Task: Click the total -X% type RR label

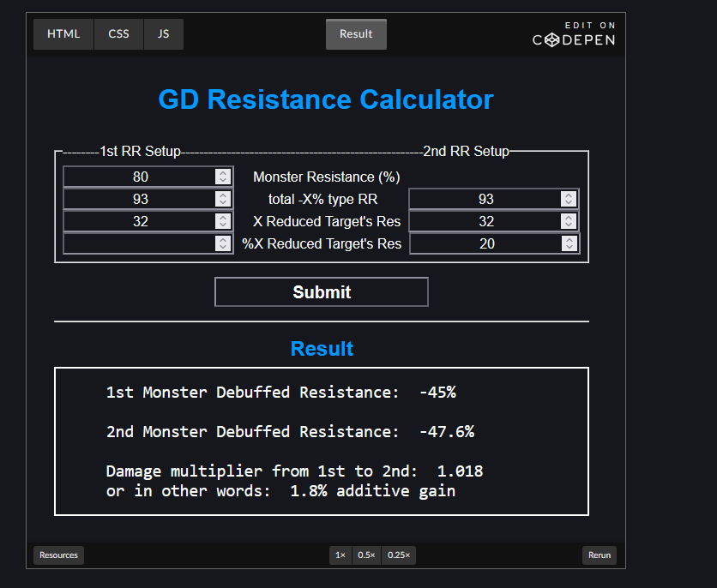Action: tap(322, 199)
